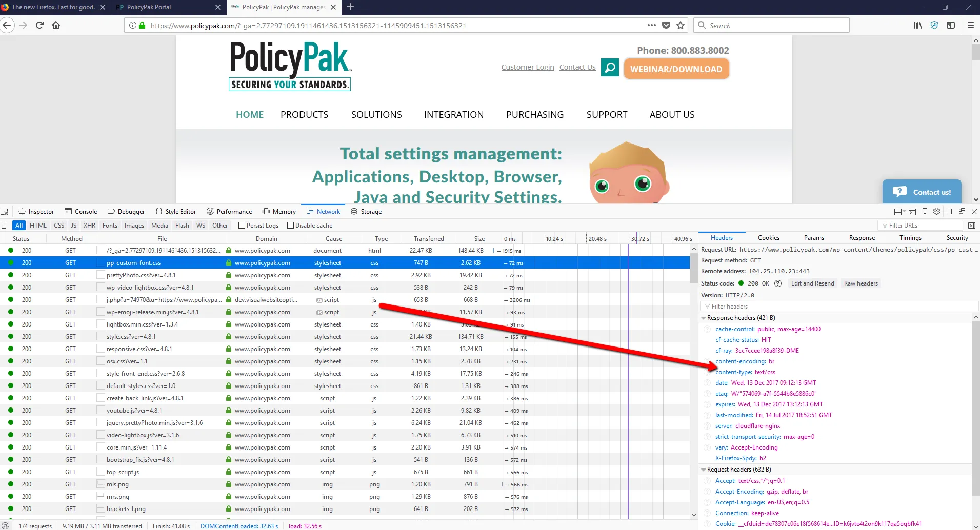Toggle the CSS request filter

[59, 226]
